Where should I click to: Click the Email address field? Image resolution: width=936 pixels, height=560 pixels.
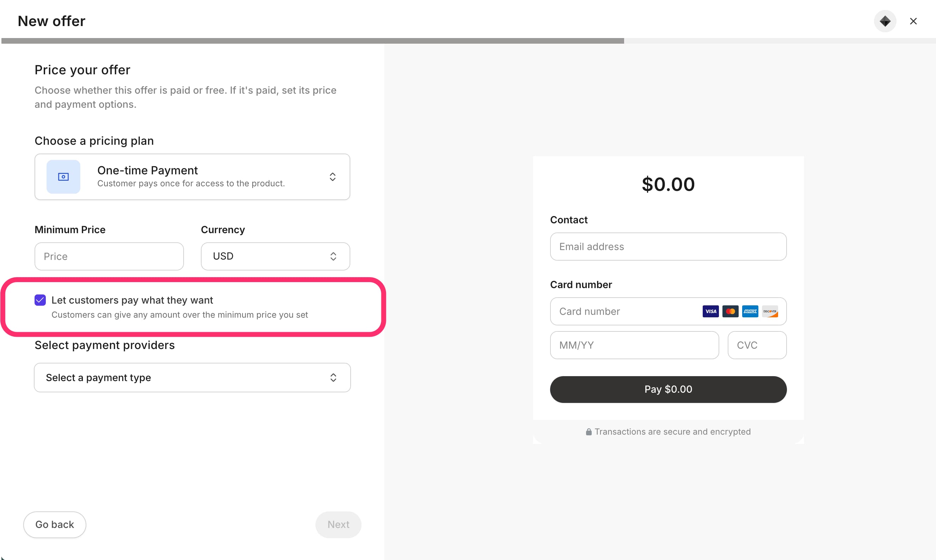point(668,247)
